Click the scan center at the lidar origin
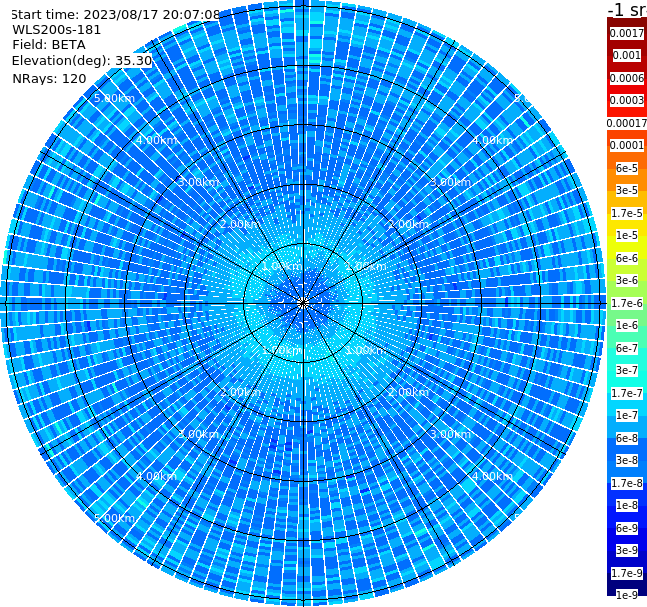647x607 pixels. [x=303, y=304]
